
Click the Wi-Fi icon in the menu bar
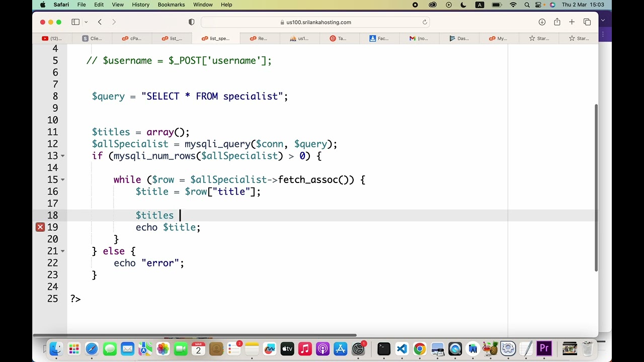pos(513,5)
